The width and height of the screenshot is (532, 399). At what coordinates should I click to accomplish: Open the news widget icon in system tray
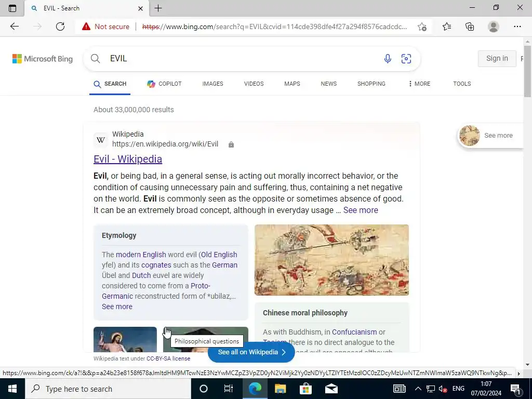(400, 389)
